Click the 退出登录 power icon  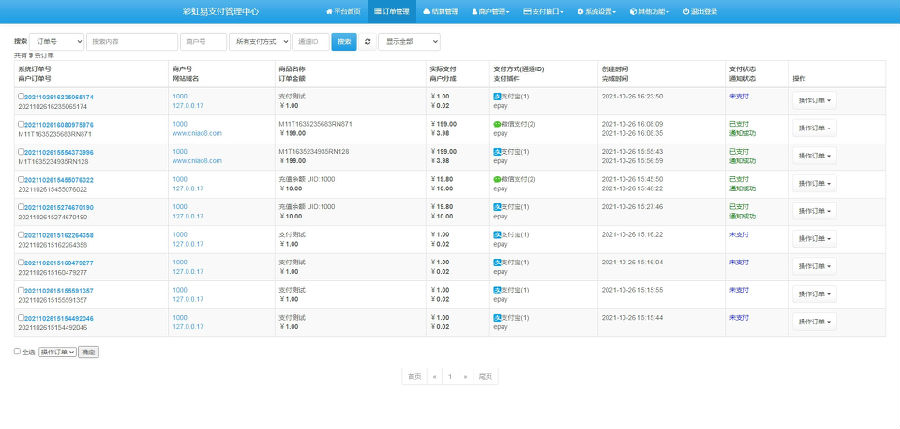click(685, 11)
